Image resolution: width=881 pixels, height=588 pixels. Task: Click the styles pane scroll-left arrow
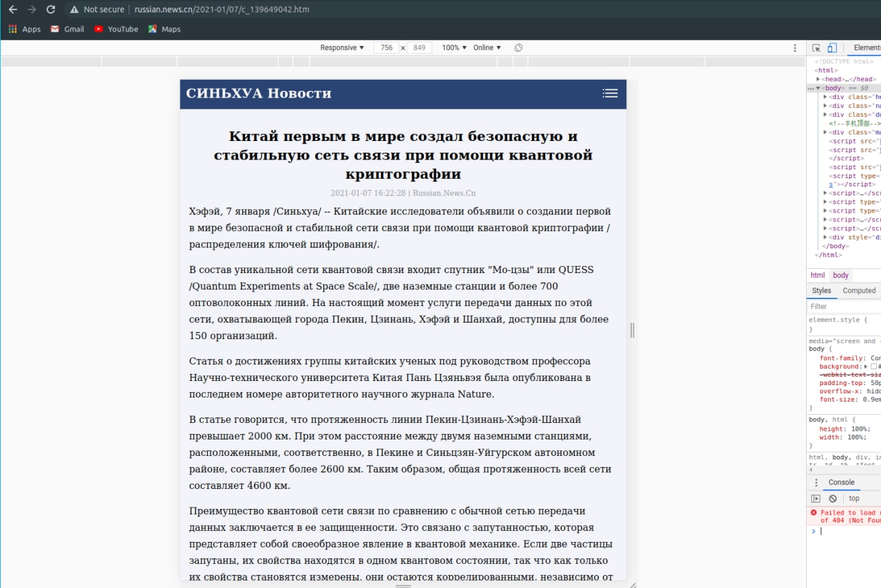[x=811, y=470]
